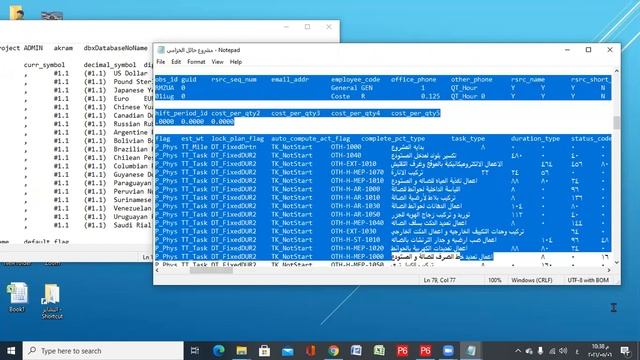This screenshot has width=640, height=360.
Task: Open File Explorer from the taskbar
Action: [242, 351]
